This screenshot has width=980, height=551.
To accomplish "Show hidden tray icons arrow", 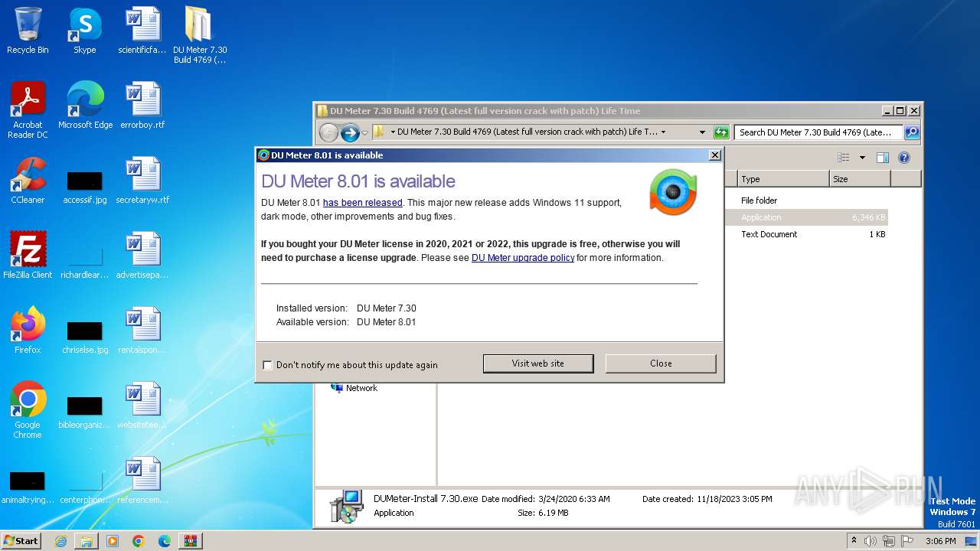I will coord(854,541).
